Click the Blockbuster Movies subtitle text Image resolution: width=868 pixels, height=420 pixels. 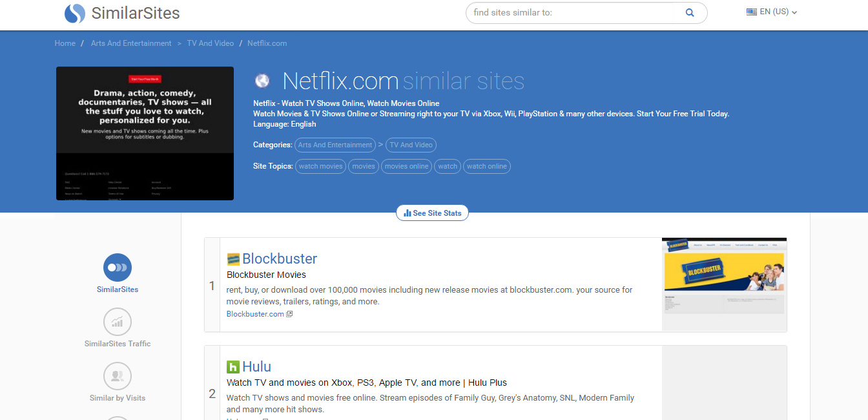click(266, 275)
